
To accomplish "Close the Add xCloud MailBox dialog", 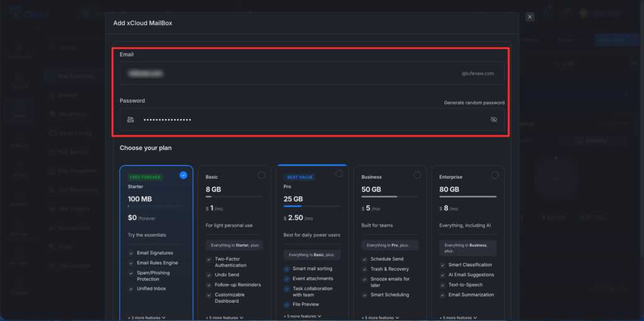I will pos(530,17).
